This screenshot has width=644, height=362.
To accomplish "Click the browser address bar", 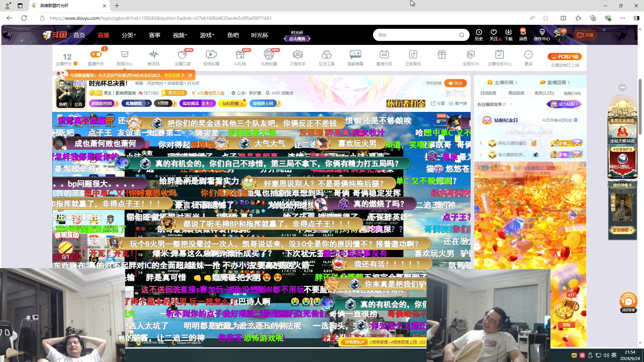I will click(285, 18).
